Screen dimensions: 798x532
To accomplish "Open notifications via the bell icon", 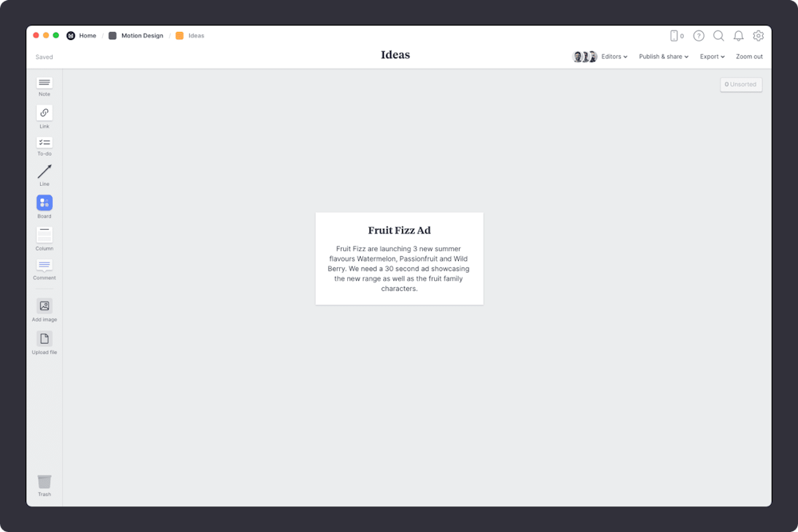I will (739, 36).
